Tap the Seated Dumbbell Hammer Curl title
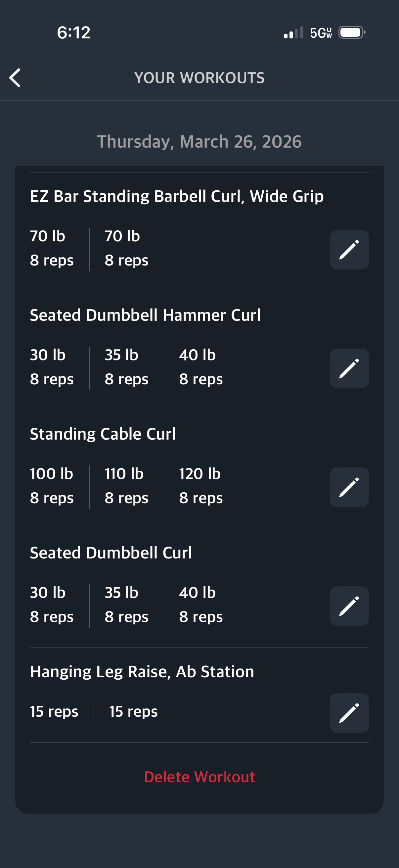Screen dimensions: 399x868 tap(145, 315)
